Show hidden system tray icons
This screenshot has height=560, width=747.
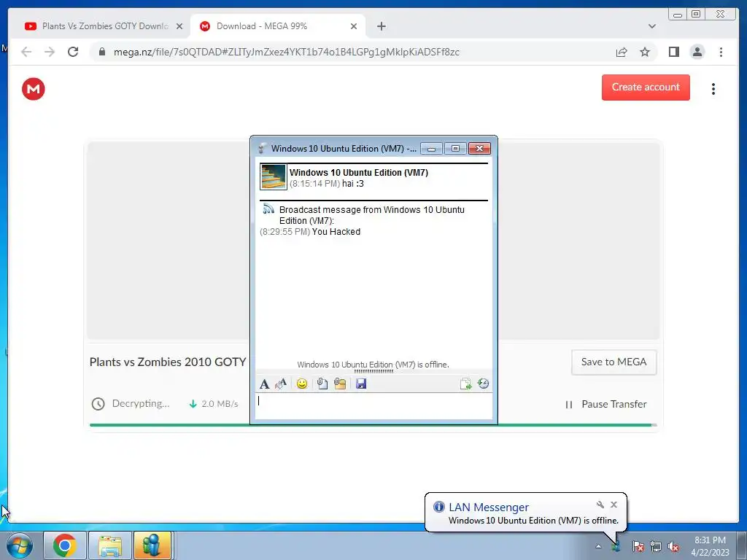coord(598,546)
